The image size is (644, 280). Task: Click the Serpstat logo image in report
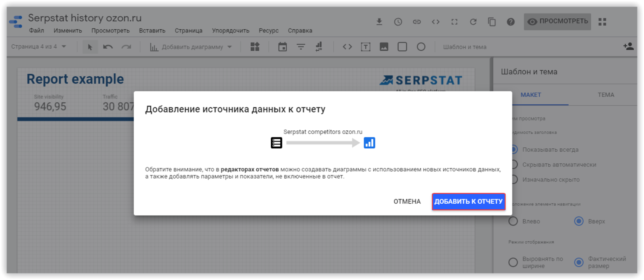pyautogui.click(x=421, y=81)
